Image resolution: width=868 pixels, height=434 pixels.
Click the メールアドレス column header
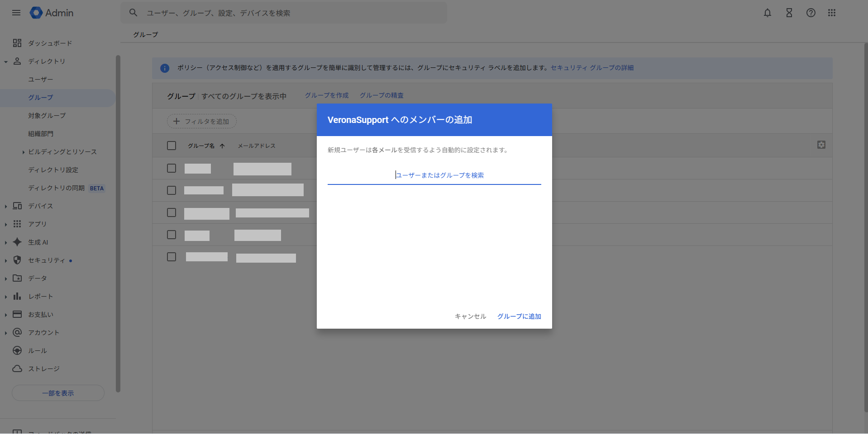click(257, 146)
